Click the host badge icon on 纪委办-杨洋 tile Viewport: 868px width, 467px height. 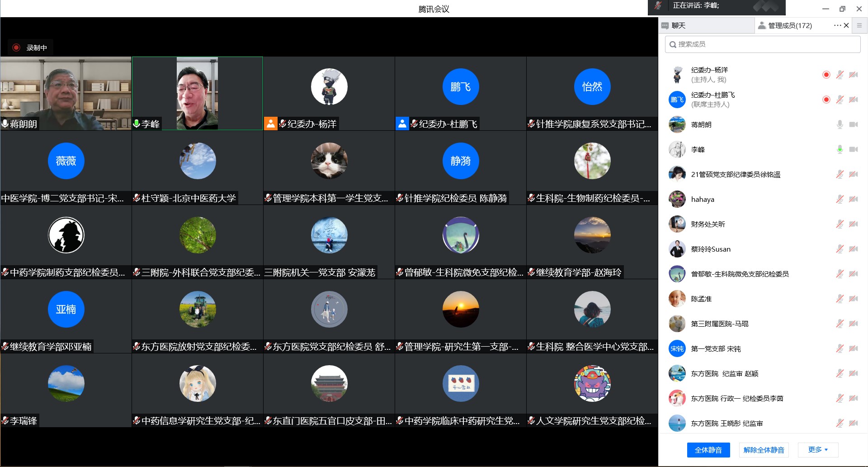tap(270, 124)
